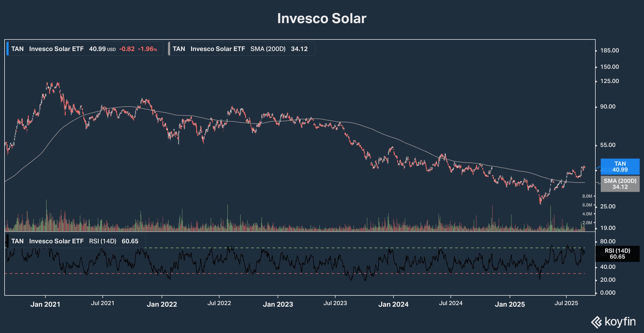The height and width of the screenshot is (333, 644).
Task: Click the Invesco Solar chart title
Action: [x=322, y=19]
